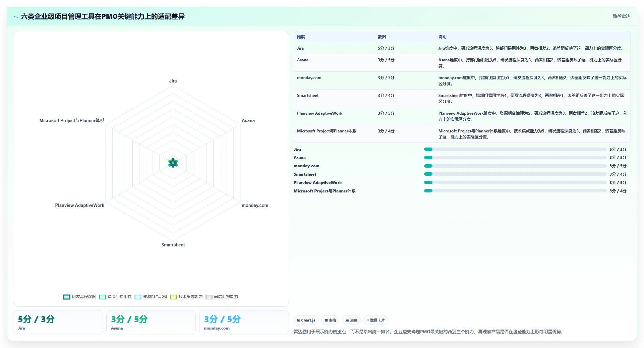Select the Asana progress bar
This screenshot has width=644, height=348.
point(515,158)
